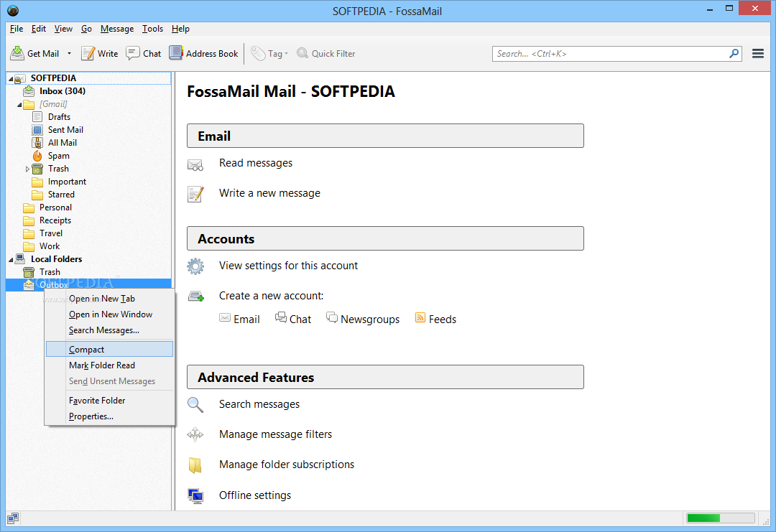Image resolution: width=776 pixels, height=532 pixels.
Task: Choose Compact in context menu
Action: (109, 349)
